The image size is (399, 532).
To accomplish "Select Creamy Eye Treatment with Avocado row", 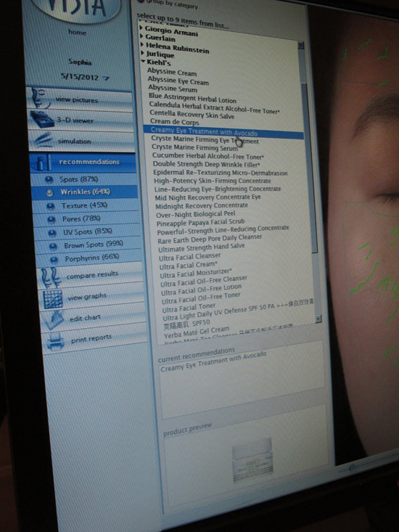I will click(x=223, y=132).
